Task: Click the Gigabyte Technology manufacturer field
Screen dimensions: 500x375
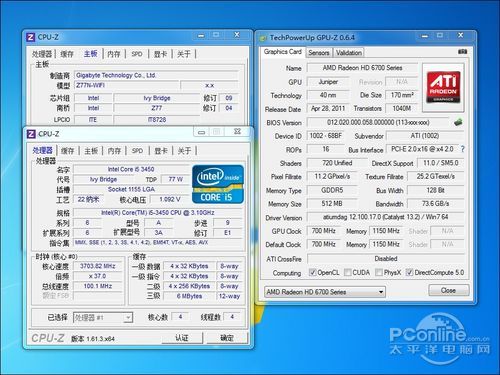Action: click(x=156, y=75)
